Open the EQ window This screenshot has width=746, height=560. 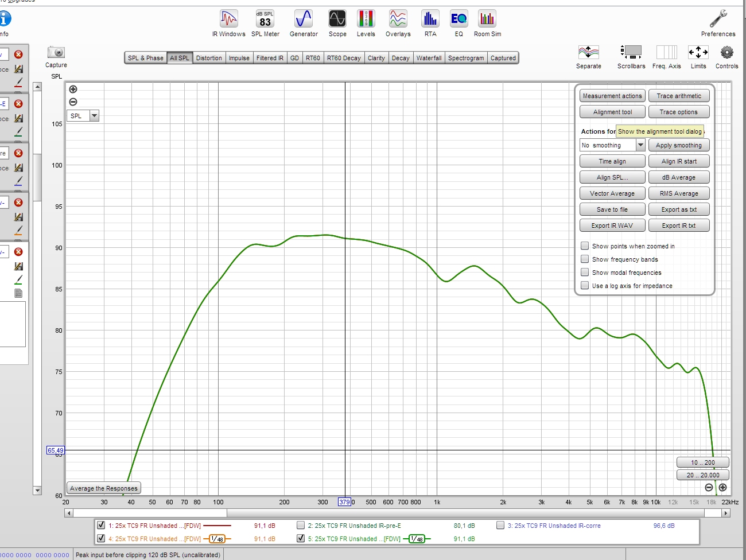[x=459, y=24]
